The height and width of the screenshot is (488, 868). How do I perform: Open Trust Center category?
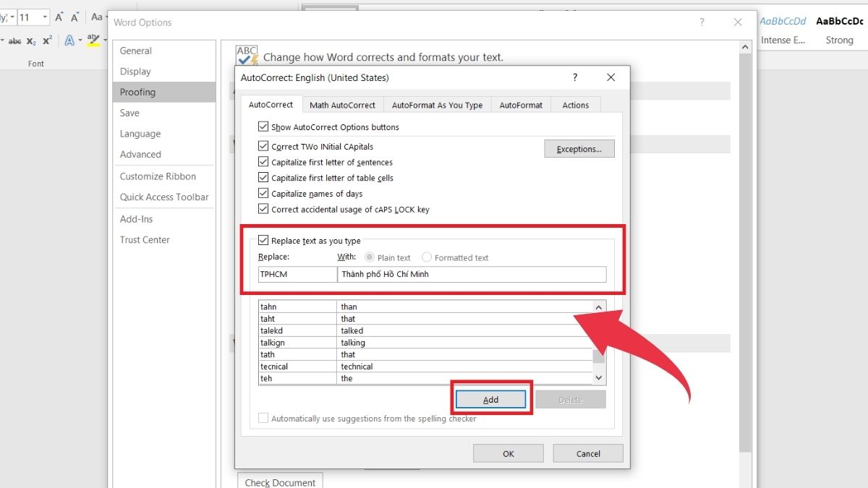tap(164, 239)
